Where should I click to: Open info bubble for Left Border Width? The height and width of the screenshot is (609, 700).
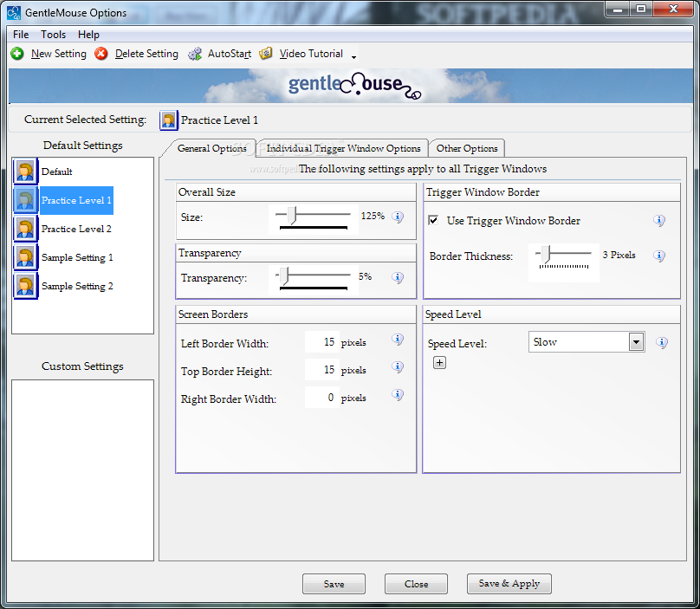[398, 340]
